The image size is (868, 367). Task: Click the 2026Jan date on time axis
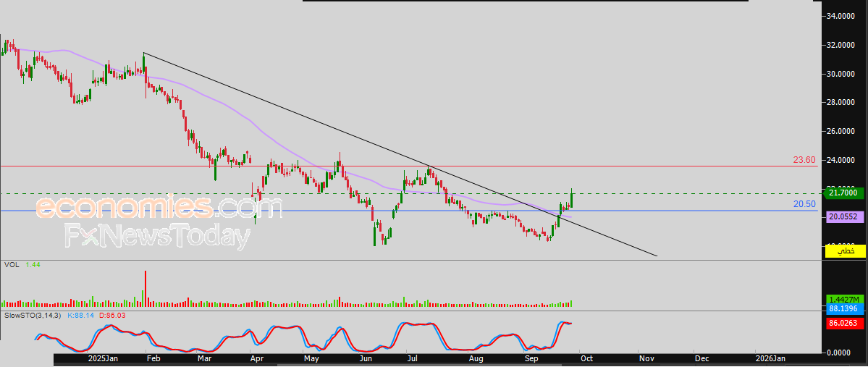(770, 358)
